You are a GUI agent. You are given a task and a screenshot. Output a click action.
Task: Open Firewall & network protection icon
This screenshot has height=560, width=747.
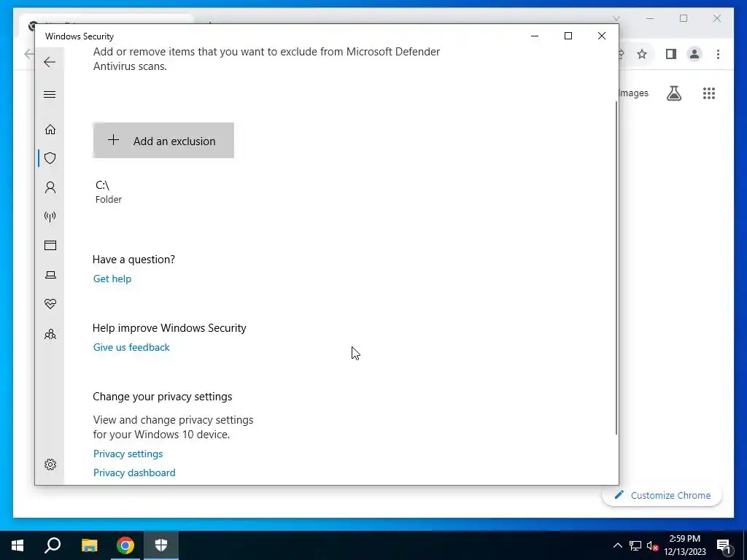(x=50, y=217)
